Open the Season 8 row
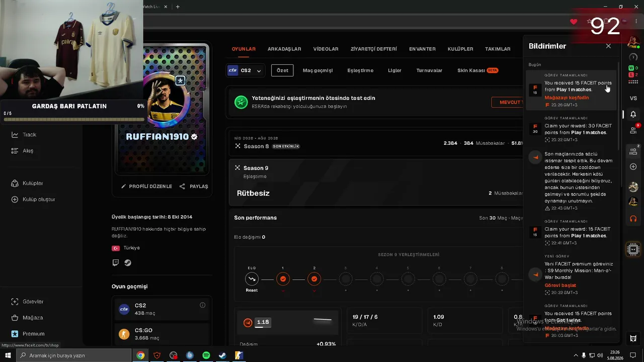644x362 pixels. tap(376, 143)
